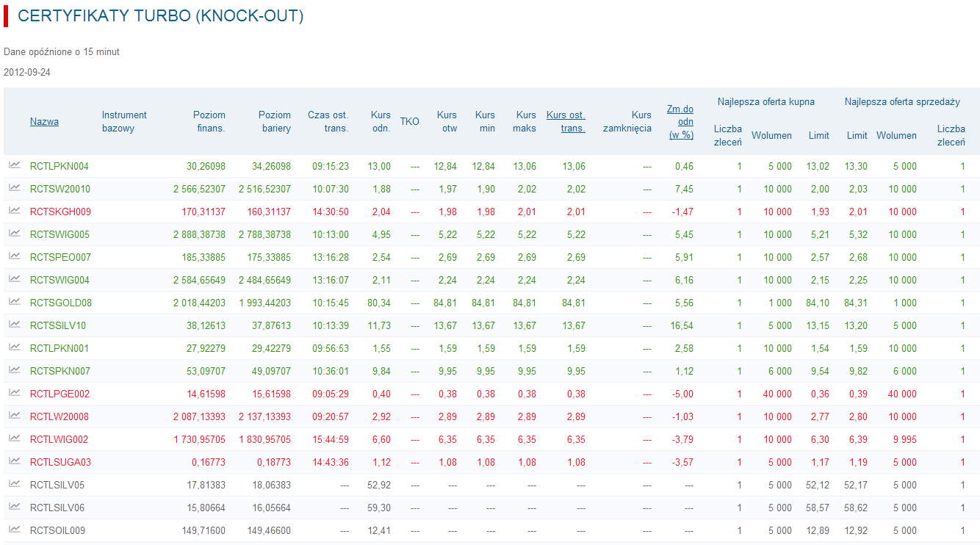The height and width of the screenshot is (545, 980).
Task: Sort by the Kurs ost. trans. header
Action: [566, 122]
